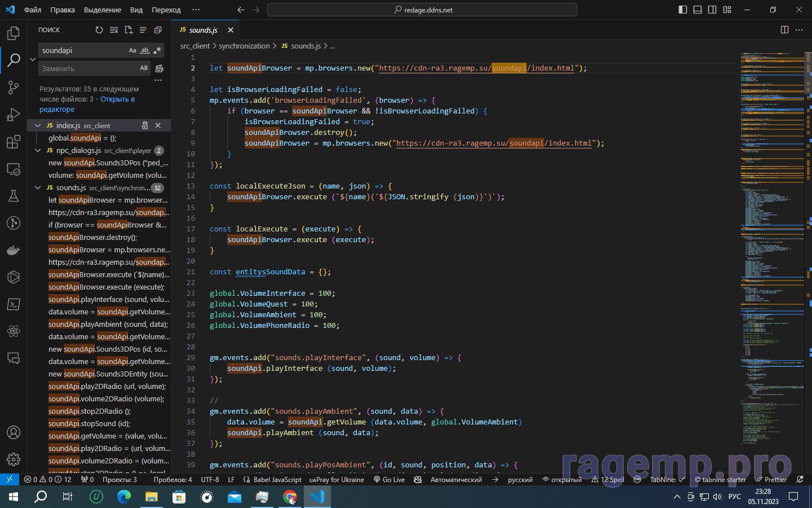Refresh the search results

tap(99, 30)
